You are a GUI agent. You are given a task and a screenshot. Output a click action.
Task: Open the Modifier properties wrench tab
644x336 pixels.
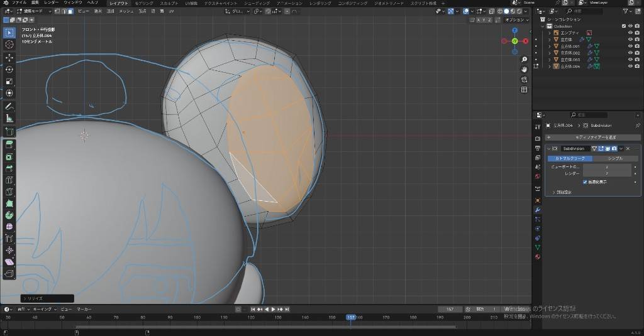pyautogui.click(x=538, y=210)
